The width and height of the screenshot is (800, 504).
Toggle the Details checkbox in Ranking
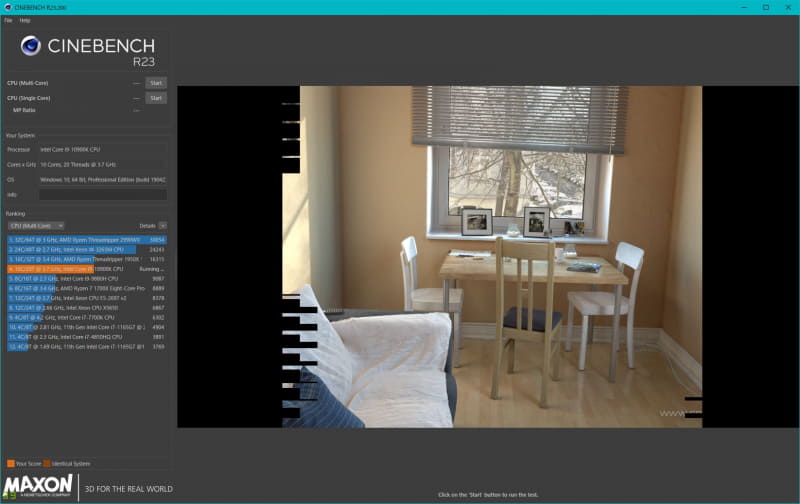pyautogui.click(x=163, y=225)
